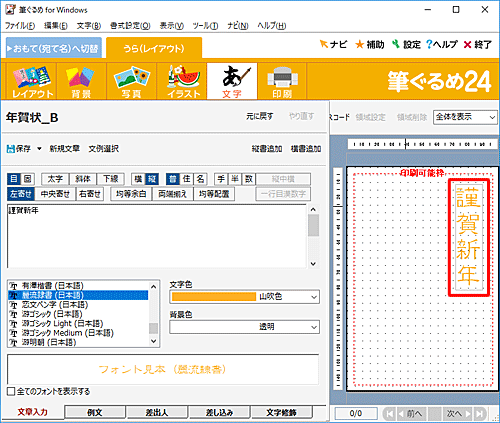The image size is (500, 423).
Task: Open the レイアウト layout tool
Action: [32, 81]
